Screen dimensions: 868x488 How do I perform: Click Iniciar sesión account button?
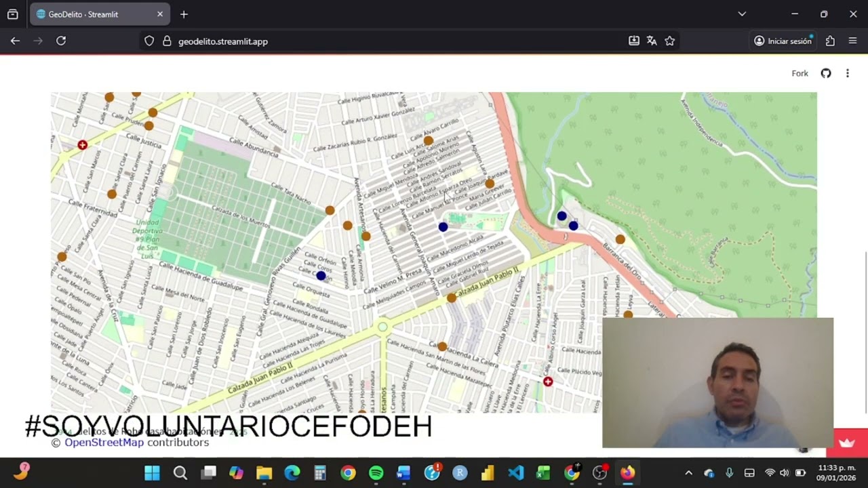(x=783, y=41)
